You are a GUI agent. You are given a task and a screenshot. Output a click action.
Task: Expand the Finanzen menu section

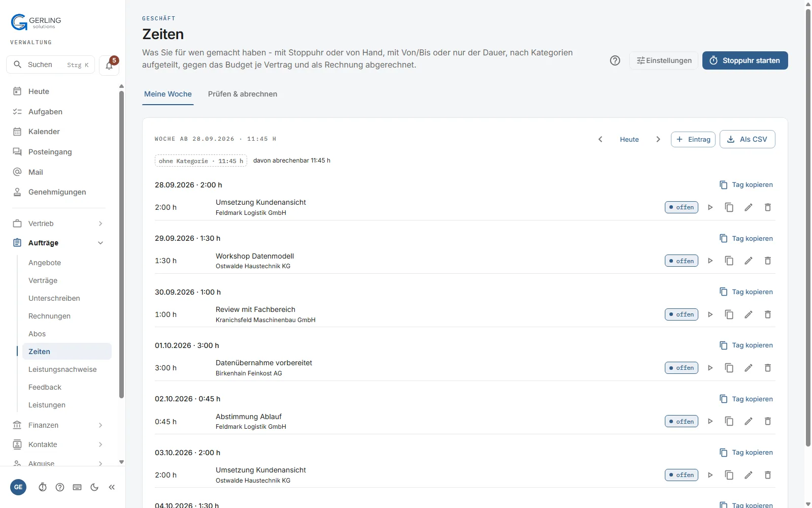59,425
